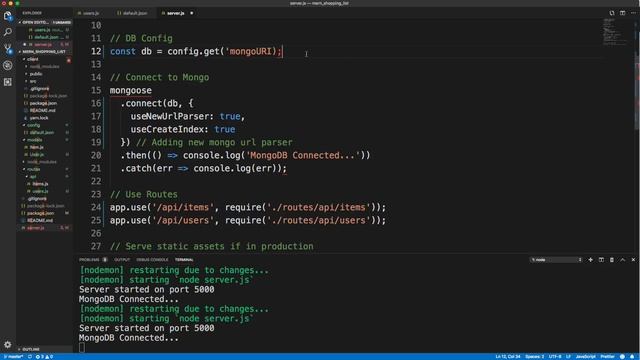The width and height of the screenshot is (640, 360).
Task: Open the Debug Console panel tab
Action: pyautogui.click(x=152, y=260)
